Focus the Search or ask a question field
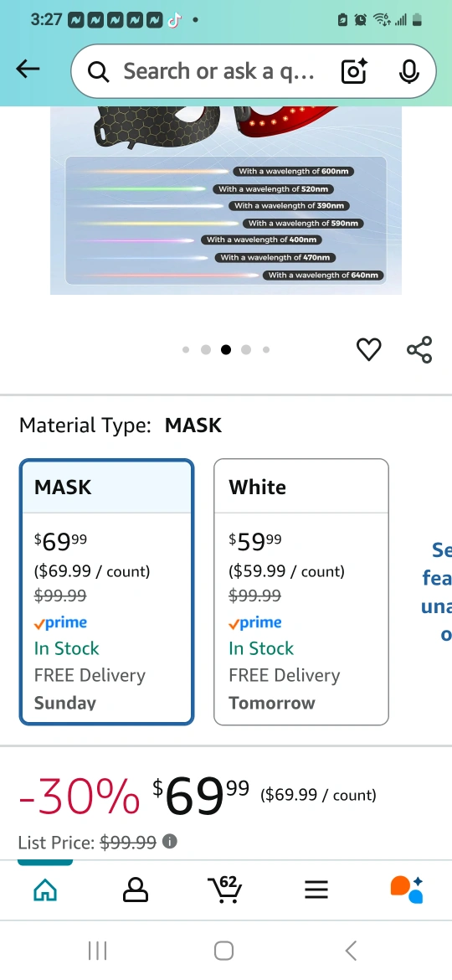 pos(218,71)
